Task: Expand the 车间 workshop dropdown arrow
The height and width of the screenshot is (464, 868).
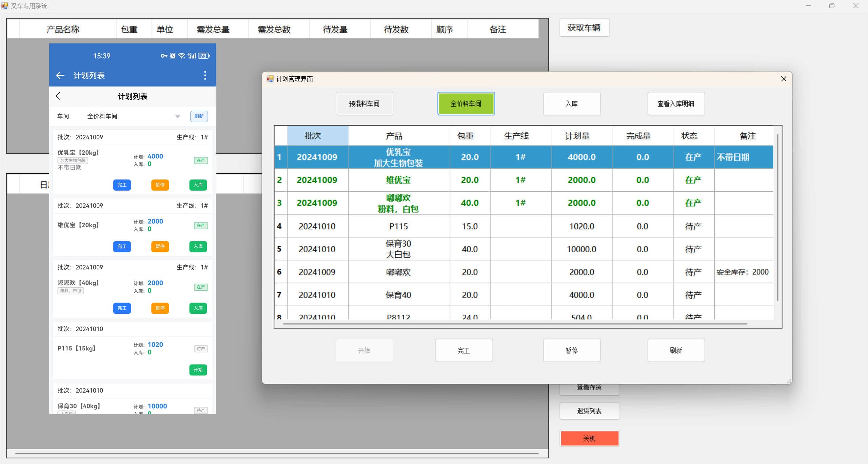Action: (178, 116)
